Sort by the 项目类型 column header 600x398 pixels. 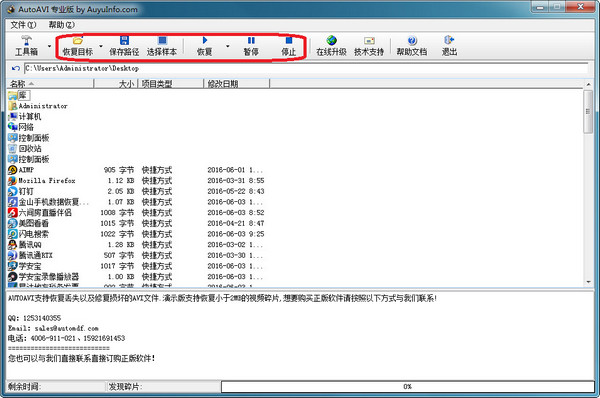171,83
